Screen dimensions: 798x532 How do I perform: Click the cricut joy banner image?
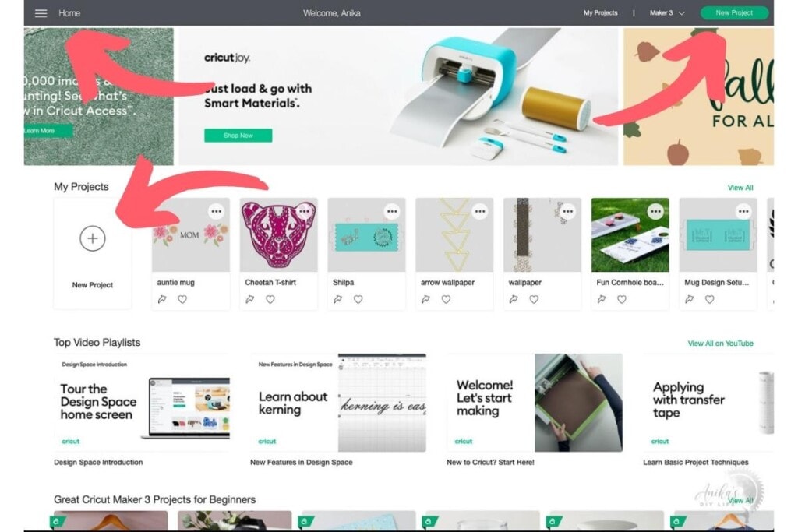click(x=398, y=96)
